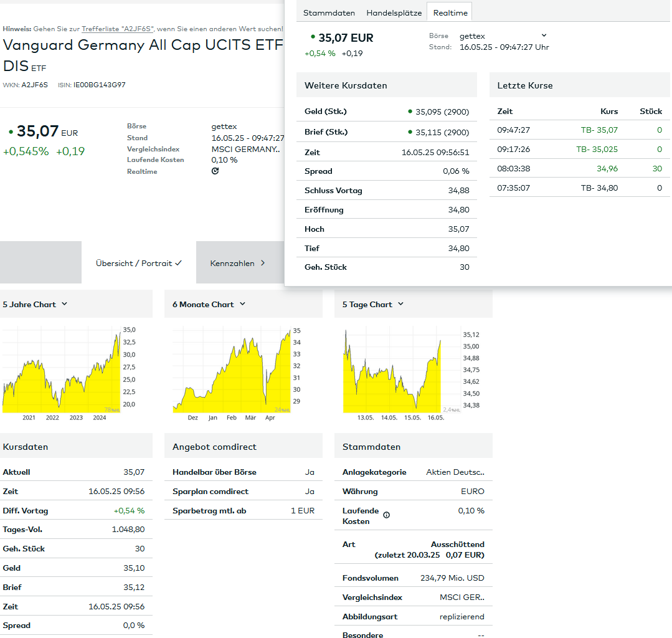Viewport: 672px width, 638px height.
Task: Click the Hoch value 35,07
Action: tap(458, 229)
